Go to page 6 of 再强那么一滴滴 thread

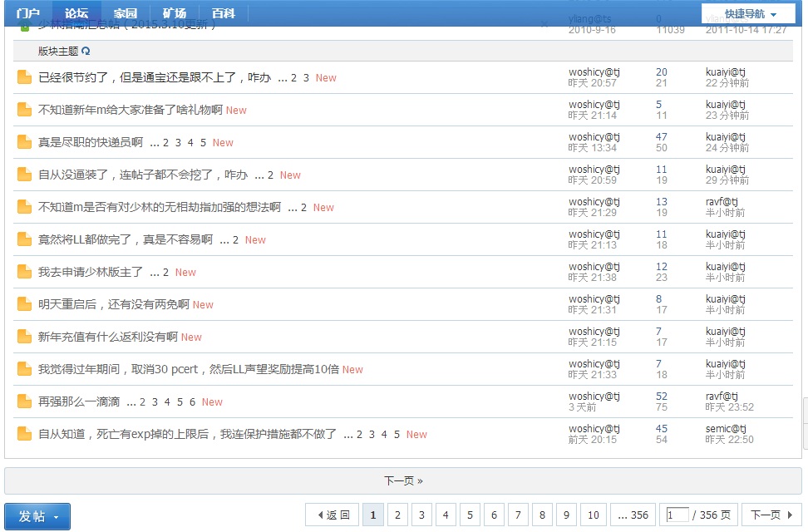[192, 402]
